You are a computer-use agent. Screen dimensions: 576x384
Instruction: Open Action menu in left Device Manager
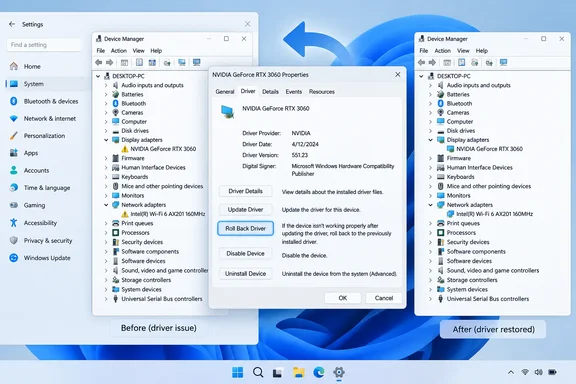click(119, 51)
